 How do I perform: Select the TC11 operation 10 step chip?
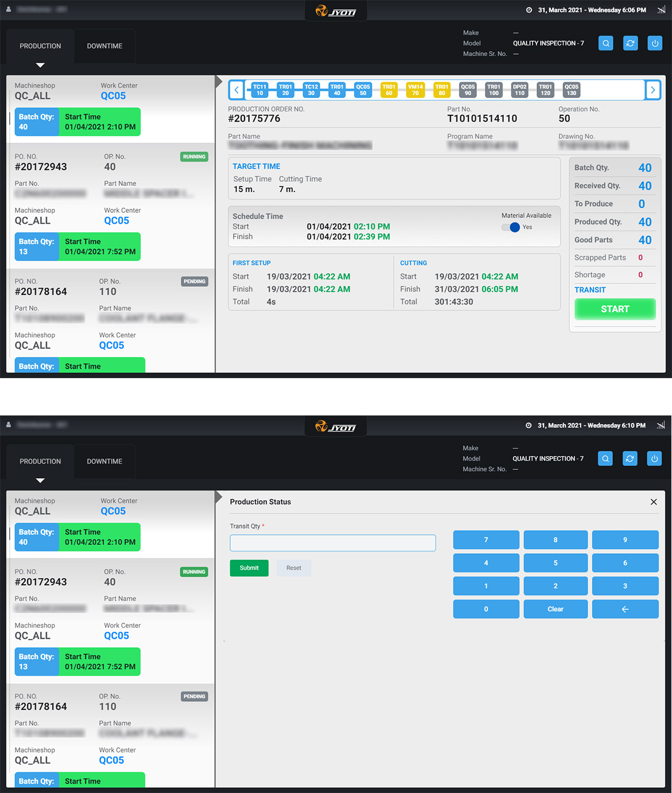point(259,90)
